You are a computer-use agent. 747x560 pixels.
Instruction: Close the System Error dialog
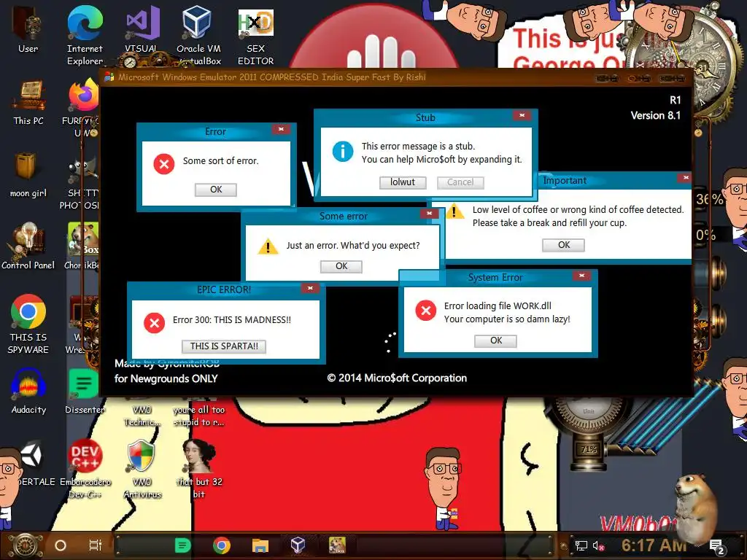(x=581, y=276)
